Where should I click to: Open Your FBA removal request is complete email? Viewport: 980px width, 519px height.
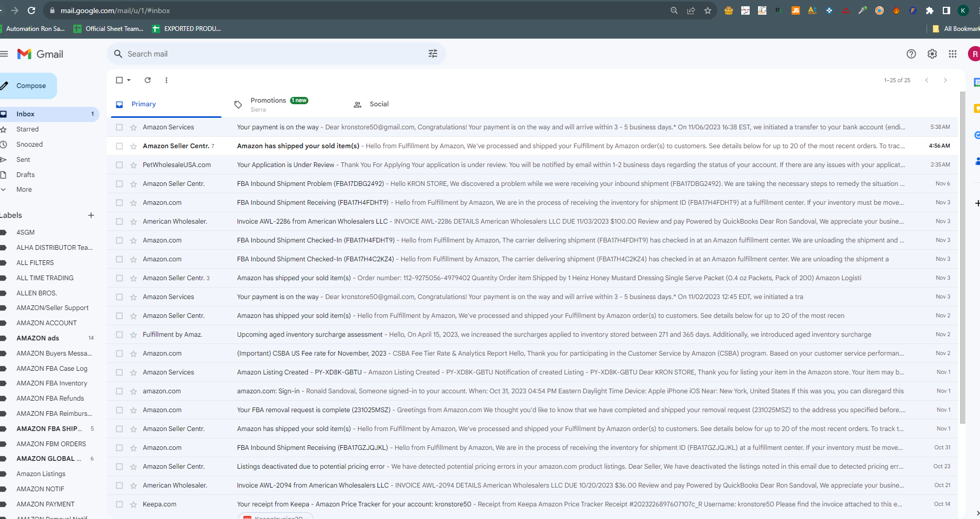pyautogui.click(x=532, y=410)
